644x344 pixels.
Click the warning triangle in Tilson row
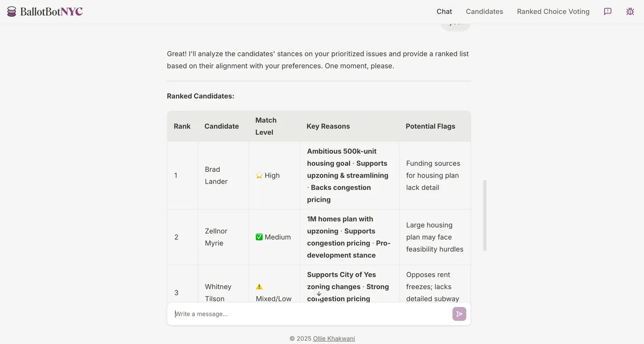259,287
